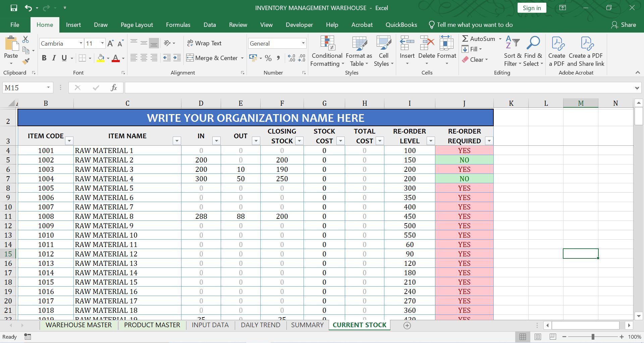Toggle Italic formatting
Viewport: 644px width, 343px height.
[x=54, y=58]
